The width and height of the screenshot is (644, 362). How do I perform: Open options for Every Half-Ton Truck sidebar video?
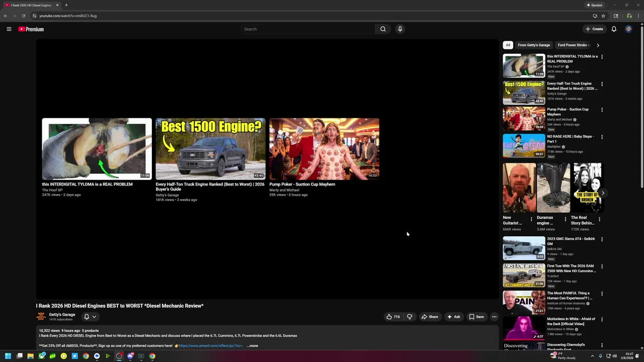pyautogui.click(x=602, y=84)
